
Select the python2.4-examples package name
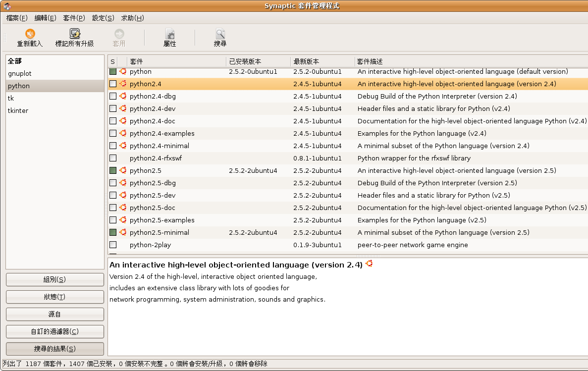point(162,133)
